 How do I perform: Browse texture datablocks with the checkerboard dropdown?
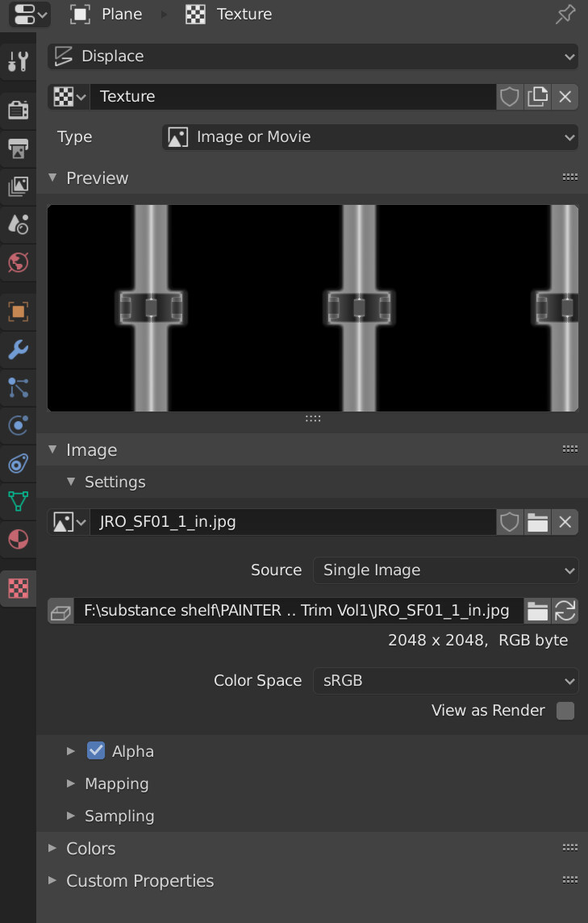click(x=69, y=97)
